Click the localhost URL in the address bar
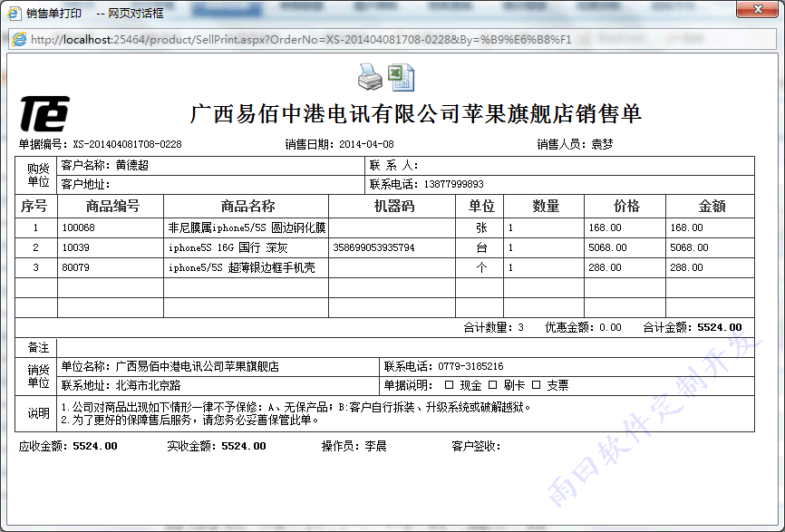This screenshot has height=532, width=785. [x=301, y=40]
